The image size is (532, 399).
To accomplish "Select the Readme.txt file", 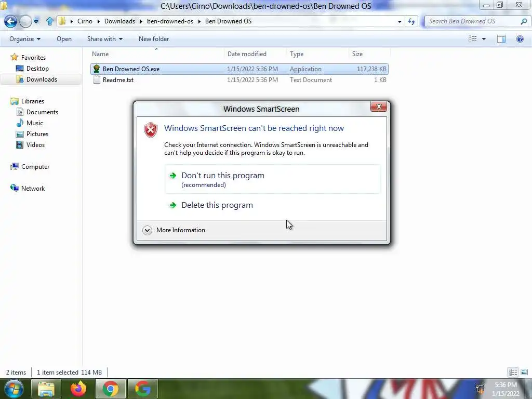I will (239, 79).
